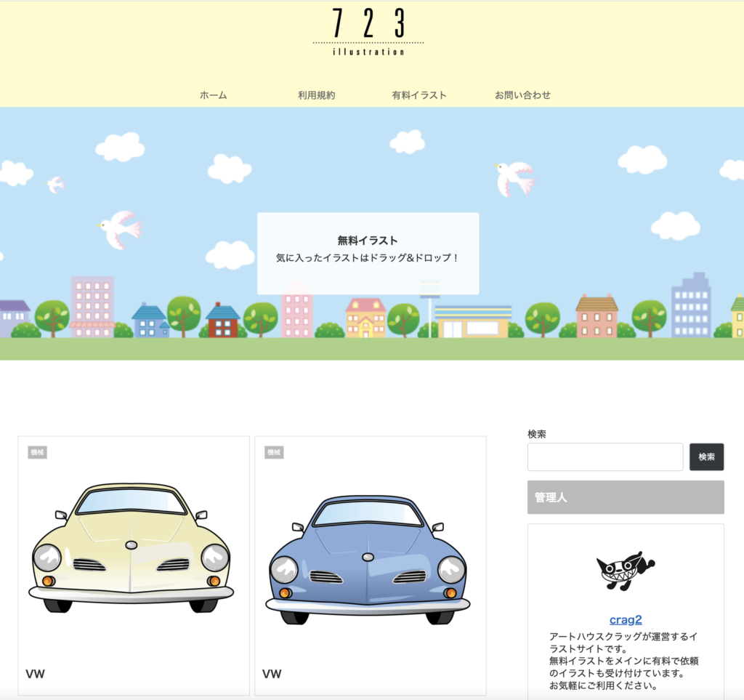Click the drag-and-drop caption in banner
Screen dimensions: 744x700
[368, 258]
